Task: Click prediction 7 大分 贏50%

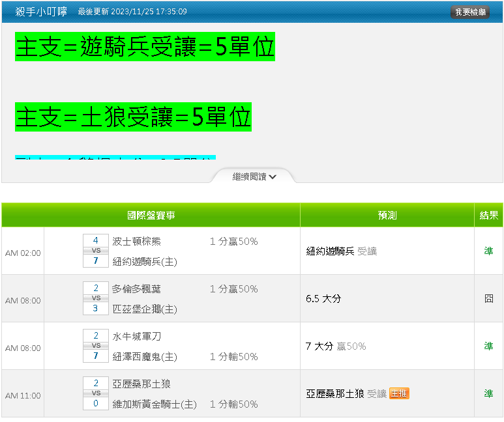Action: click(x=336, y=346)
